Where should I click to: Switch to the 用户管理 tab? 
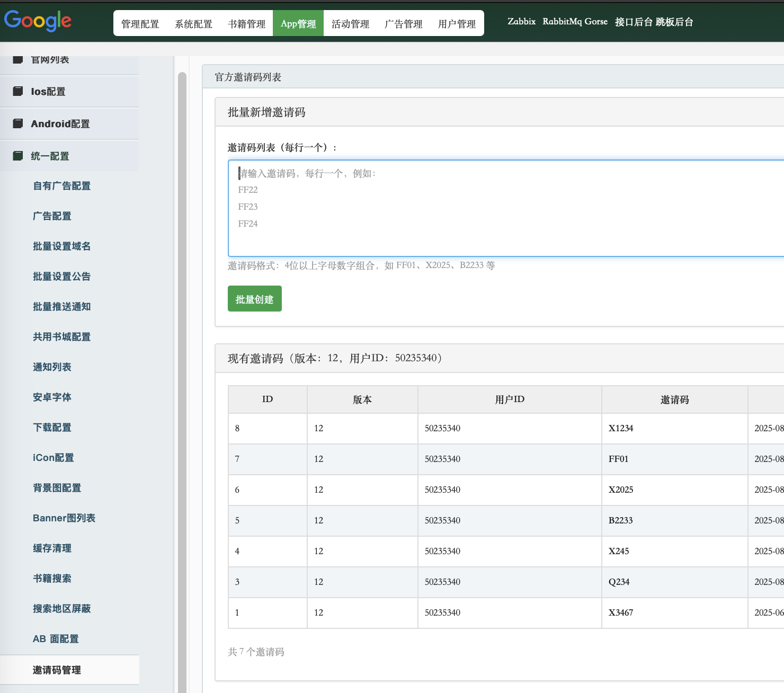click(457, 24)
